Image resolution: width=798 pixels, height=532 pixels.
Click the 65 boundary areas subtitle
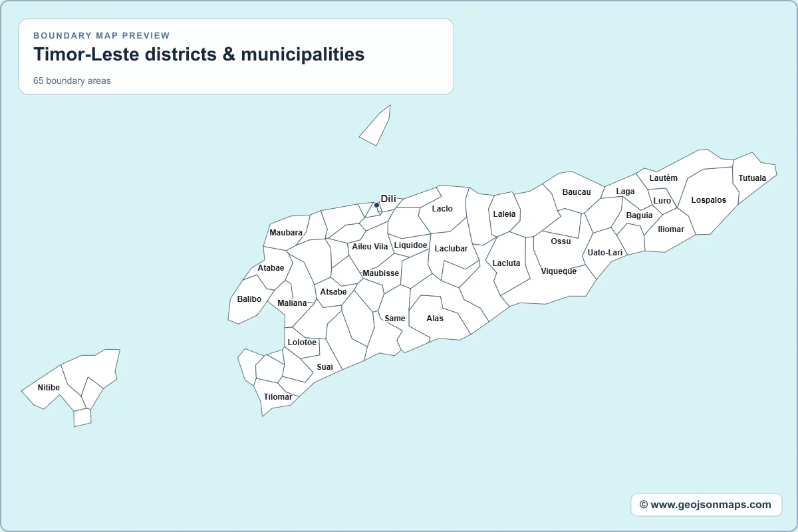tap(72, 81)
